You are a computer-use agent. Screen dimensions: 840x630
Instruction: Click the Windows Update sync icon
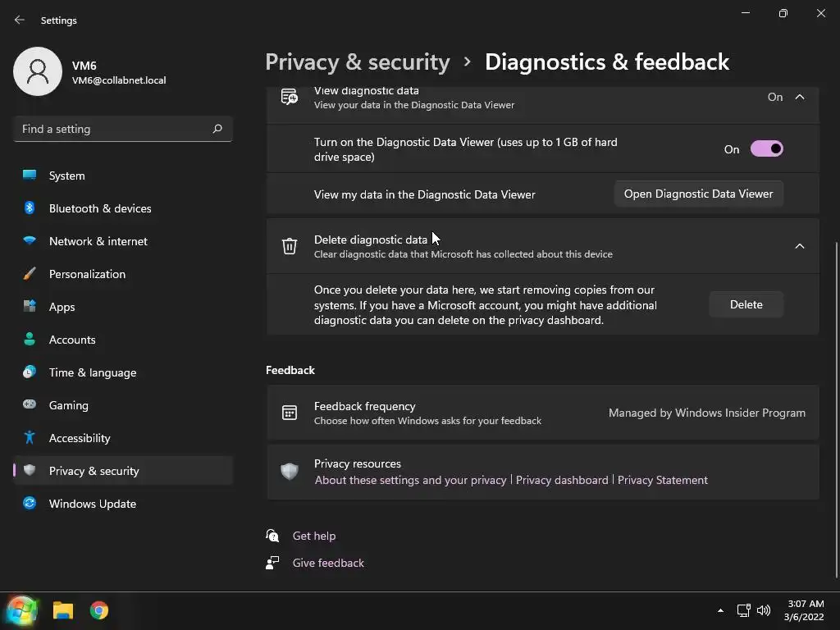[30, 503]
